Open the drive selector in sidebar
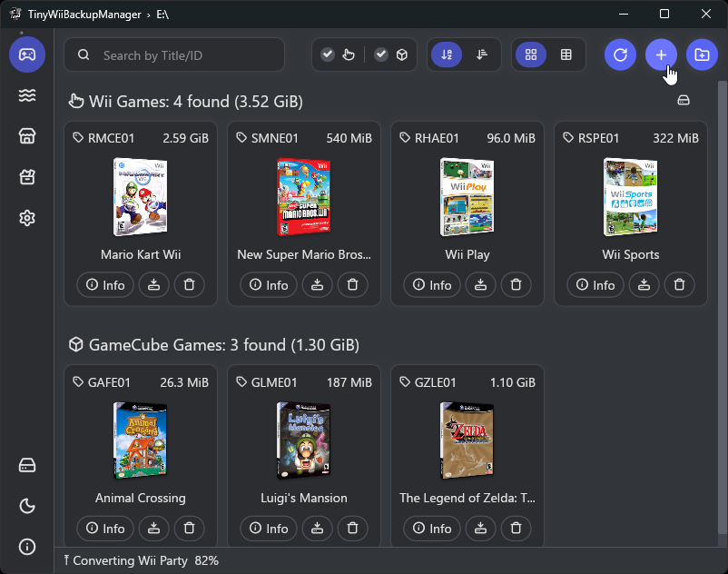Viewport: 728px width, 574px height. [x=27, y=465]
